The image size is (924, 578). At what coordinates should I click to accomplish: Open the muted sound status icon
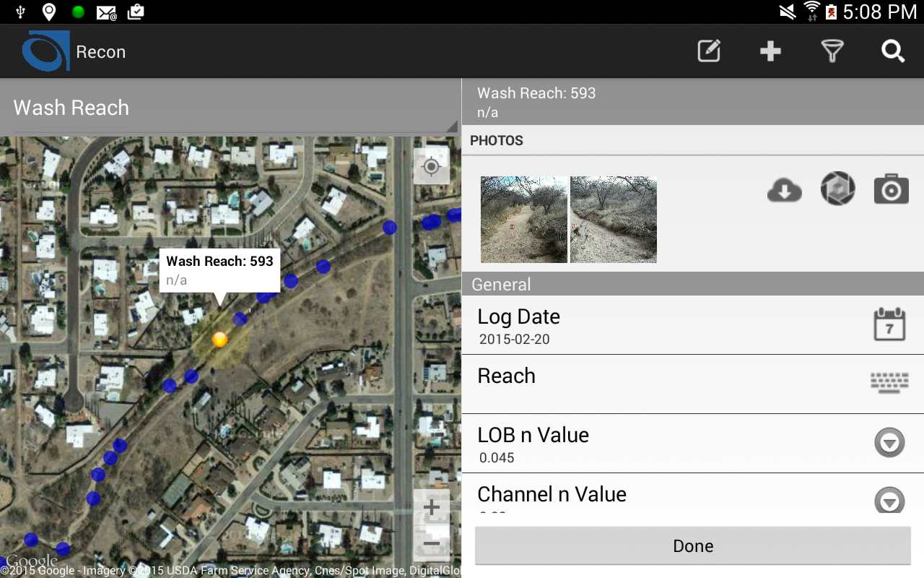point(788,12)
